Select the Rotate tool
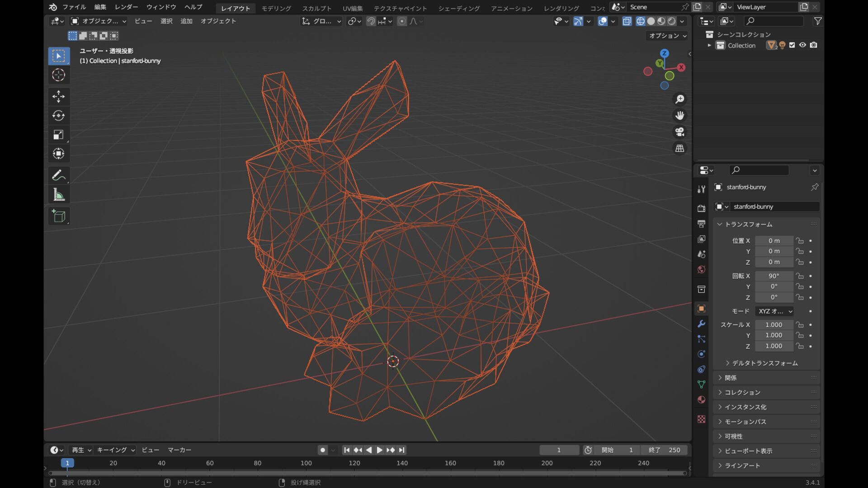 [x=58, y=116]
